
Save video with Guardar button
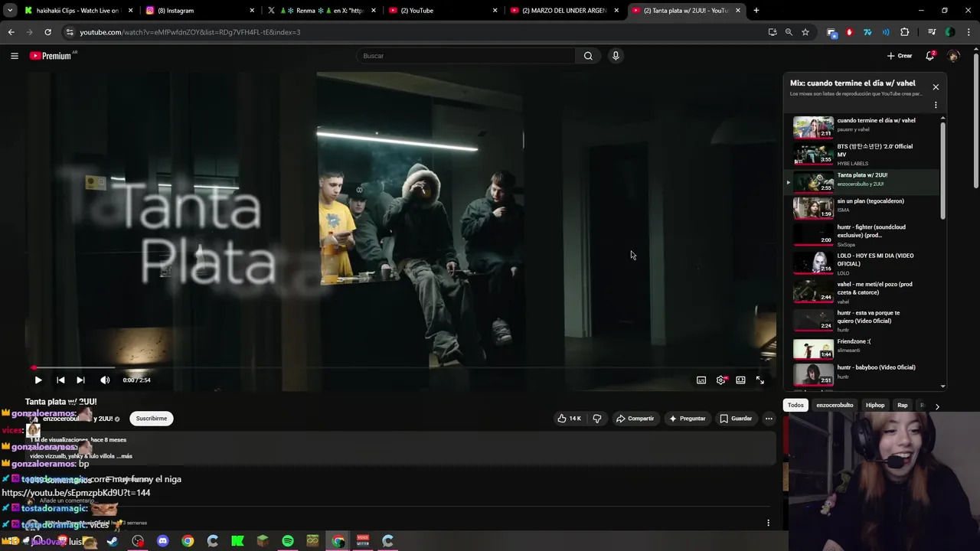coord(736,419)
